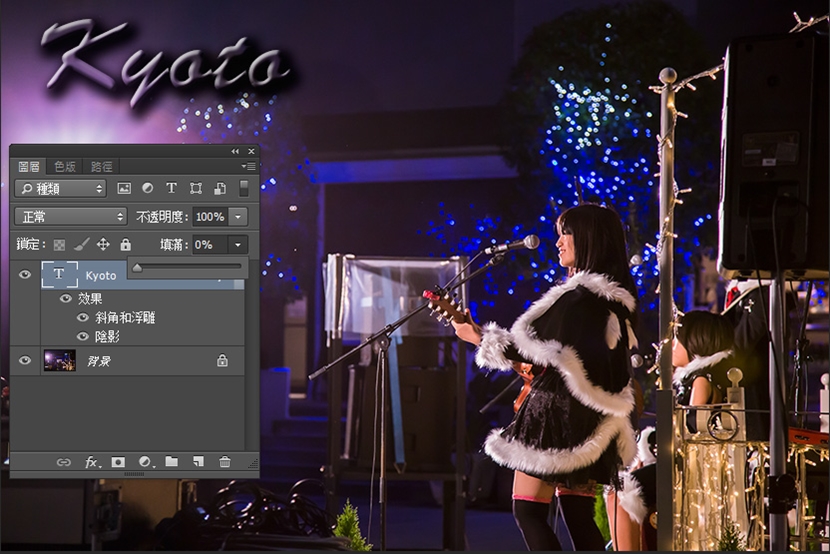Switch to the 路徑 tab
Screen dimensions: 830x554
pos(101,166)
